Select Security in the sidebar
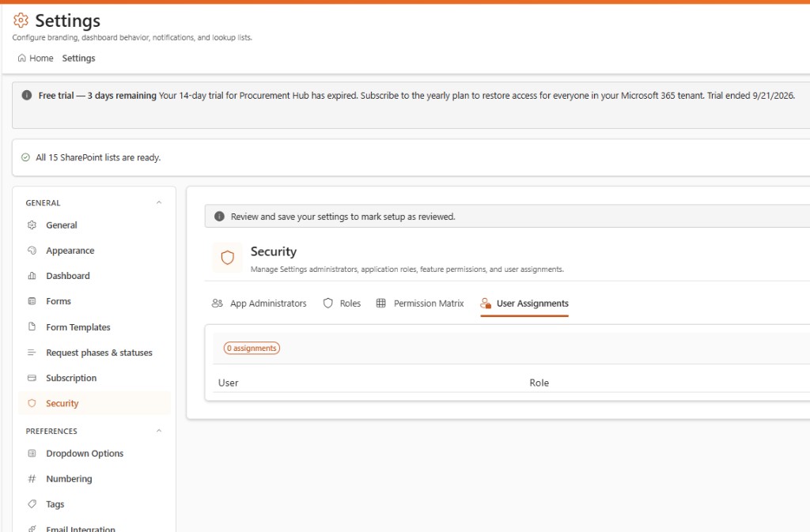Image resolution: width=810 pixels, height=532 pixels. (x=95, y=403)
